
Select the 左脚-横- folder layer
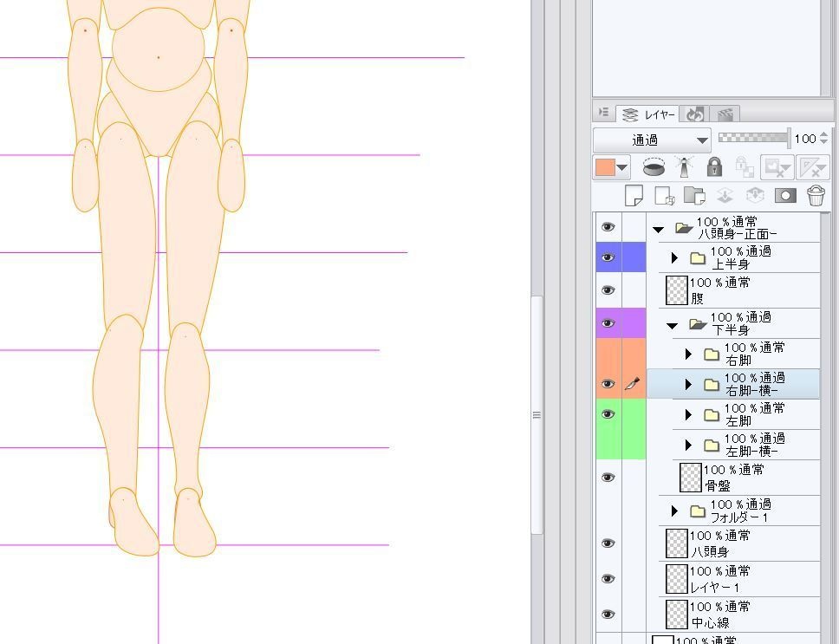[754, 445]
